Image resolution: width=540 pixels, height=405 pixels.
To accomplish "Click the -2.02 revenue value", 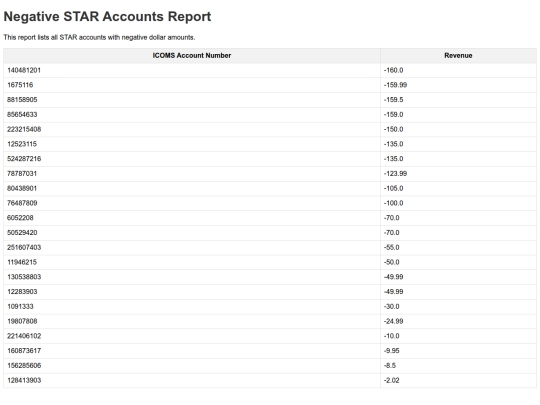I will (392, 381).
